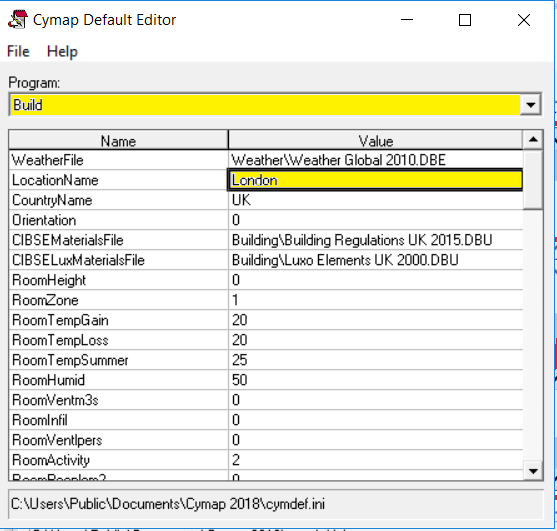Click the RoomInfil value cell
This screenshot has width=557, height=531.
pyautogui.click(x=375, y=420)
